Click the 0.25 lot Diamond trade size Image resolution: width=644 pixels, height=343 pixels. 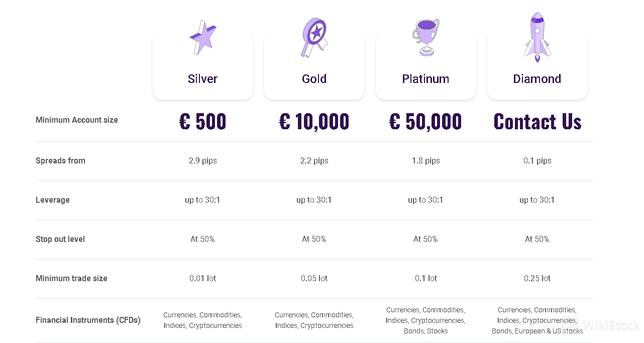pos(538,279)
